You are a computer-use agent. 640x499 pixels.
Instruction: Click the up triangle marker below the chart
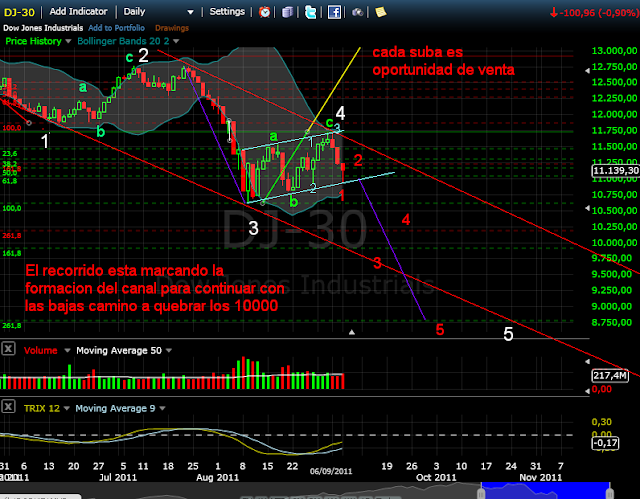[x=352, y=333]
